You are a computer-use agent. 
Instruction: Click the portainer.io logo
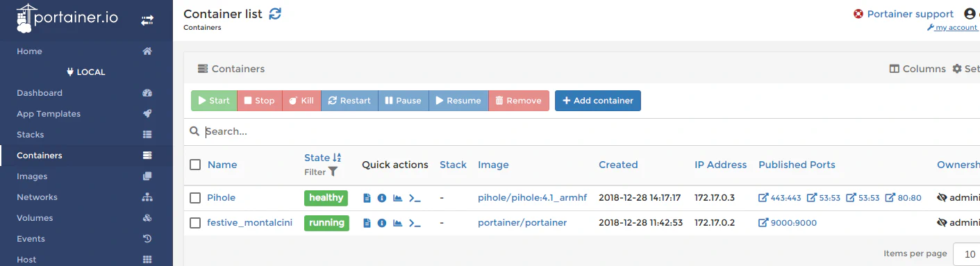(x=67, y=19)
